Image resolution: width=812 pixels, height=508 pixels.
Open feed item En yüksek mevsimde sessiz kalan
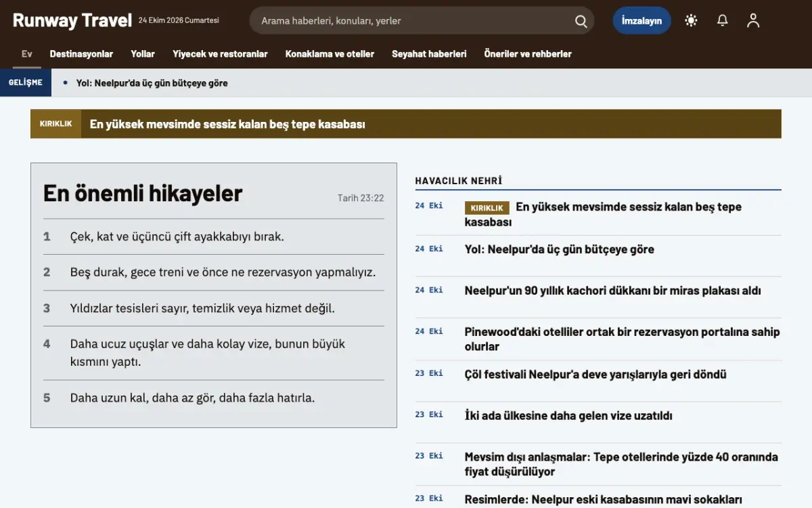click(603, 214)
